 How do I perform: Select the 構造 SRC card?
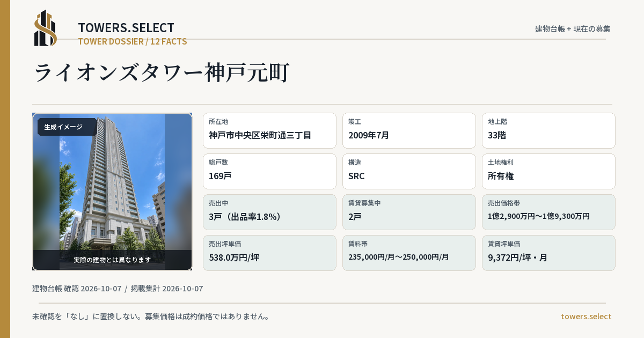pos(409,171)
